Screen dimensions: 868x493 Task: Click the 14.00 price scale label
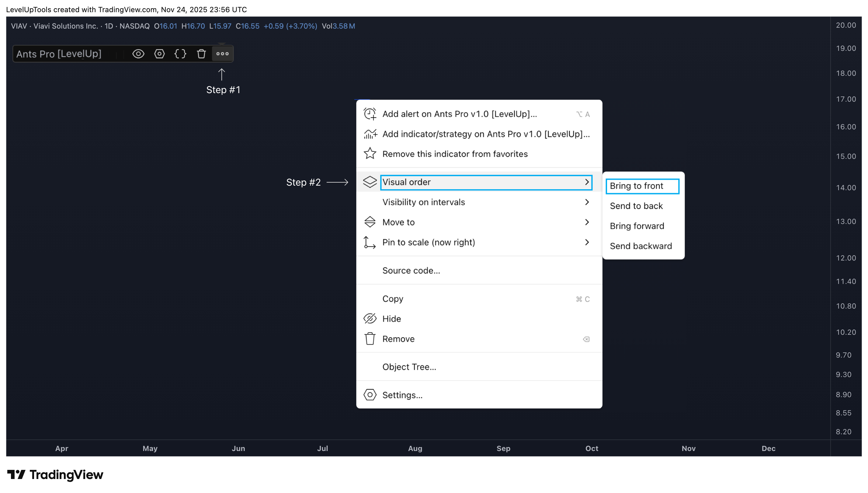coord(846,188)
